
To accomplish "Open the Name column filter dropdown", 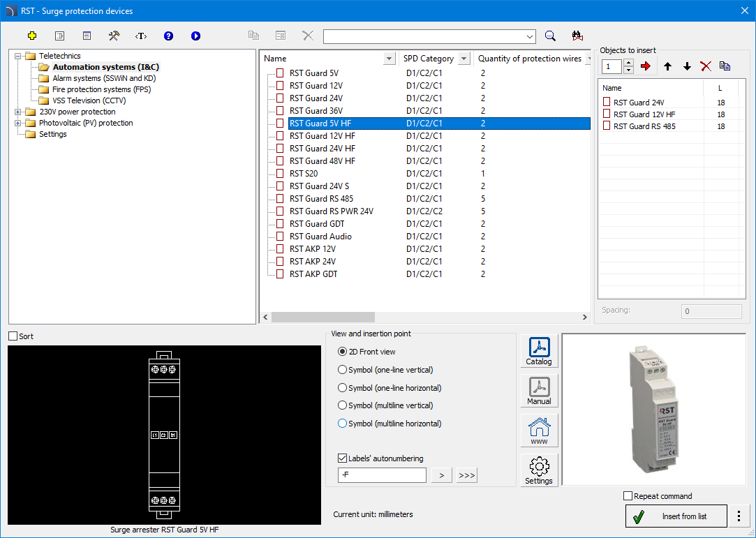I will click(389, 59).
